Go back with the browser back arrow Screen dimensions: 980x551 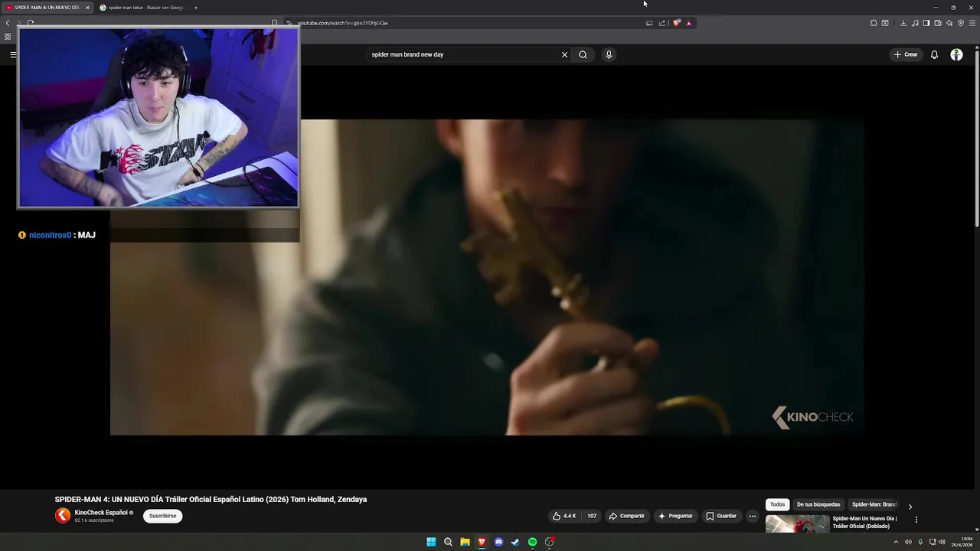(x=8, y=23)
